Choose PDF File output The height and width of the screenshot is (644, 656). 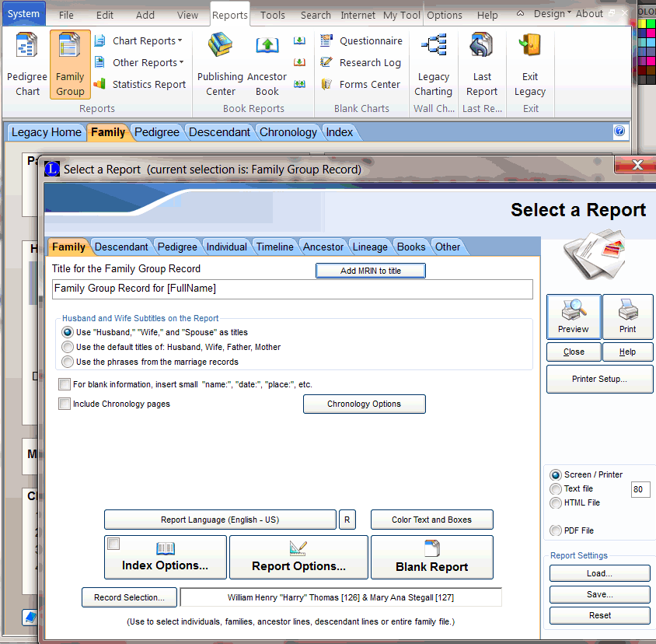pos(556,530)
